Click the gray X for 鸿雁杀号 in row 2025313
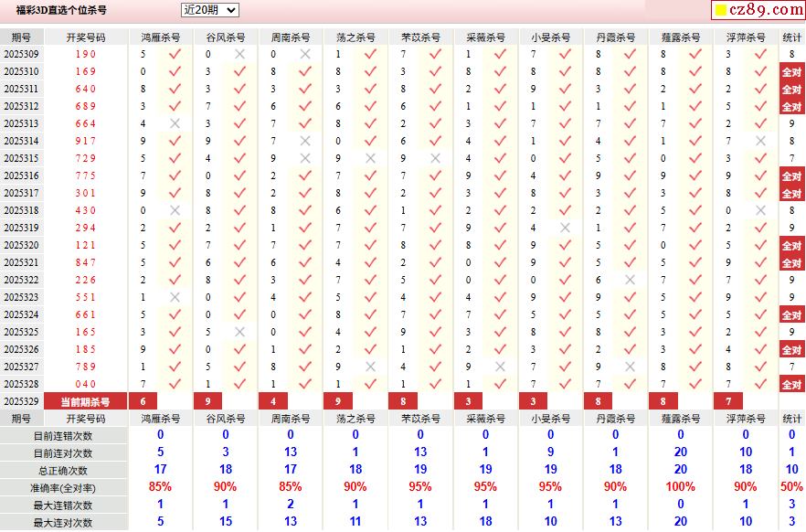Viewport: 806px width, 532px height. 175,123
